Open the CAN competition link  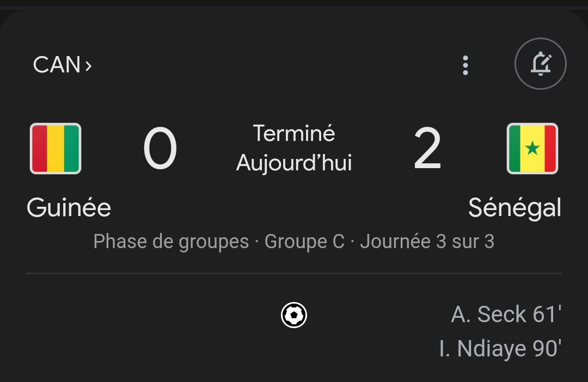click(x=57, y=65)
